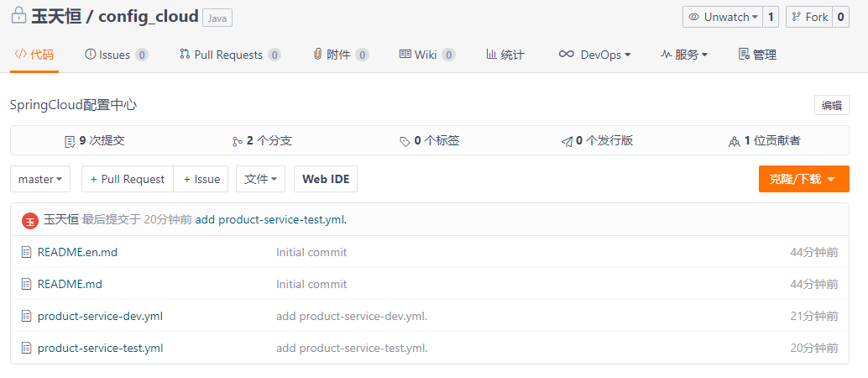
Task: Open the 管理 management tab
Action: [758, 55]
